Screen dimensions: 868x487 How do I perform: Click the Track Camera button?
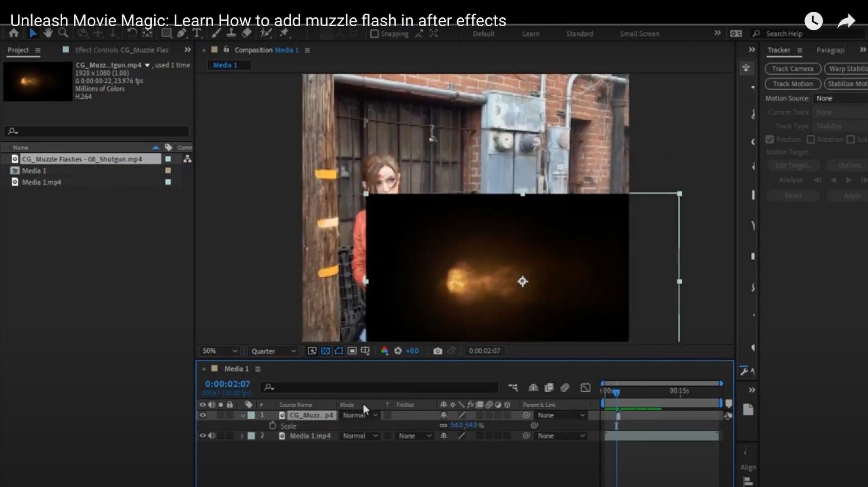(793, 69)
